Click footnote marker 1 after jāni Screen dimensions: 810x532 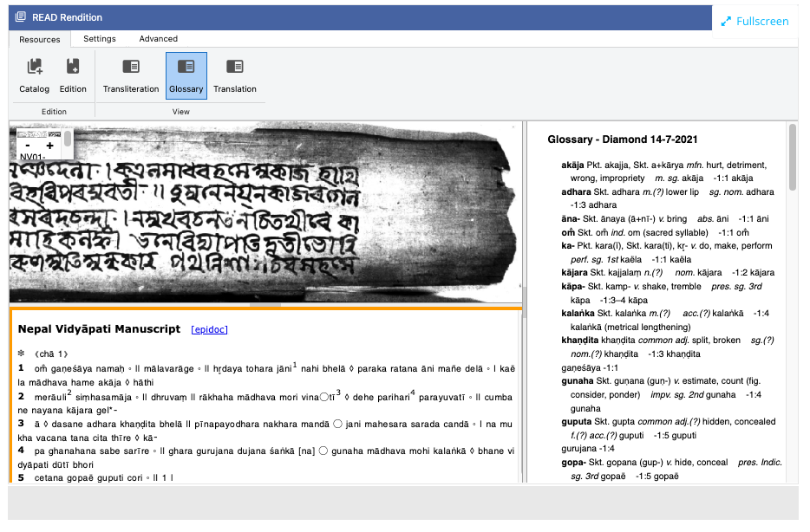(x=295, y=365)
